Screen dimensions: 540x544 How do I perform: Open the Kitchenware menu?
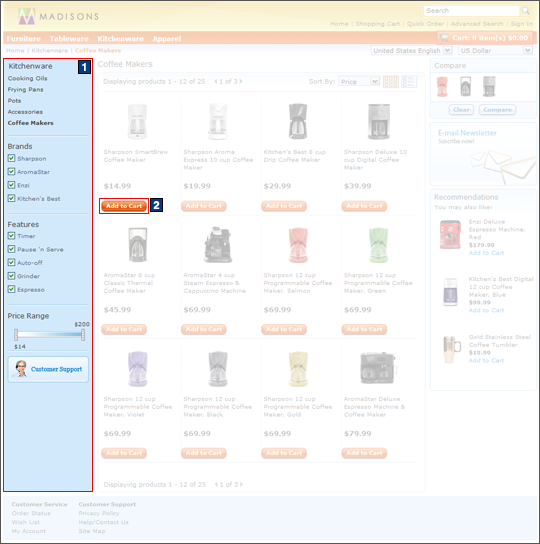(x=120, y=39)
